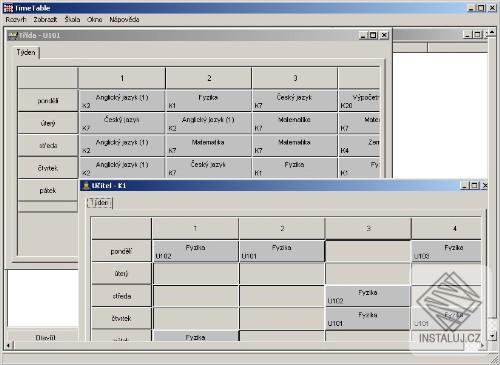Viewport: 500px width, 365px height.
Task: Minimize the Třída U101 window
Action: pos(363,35)
